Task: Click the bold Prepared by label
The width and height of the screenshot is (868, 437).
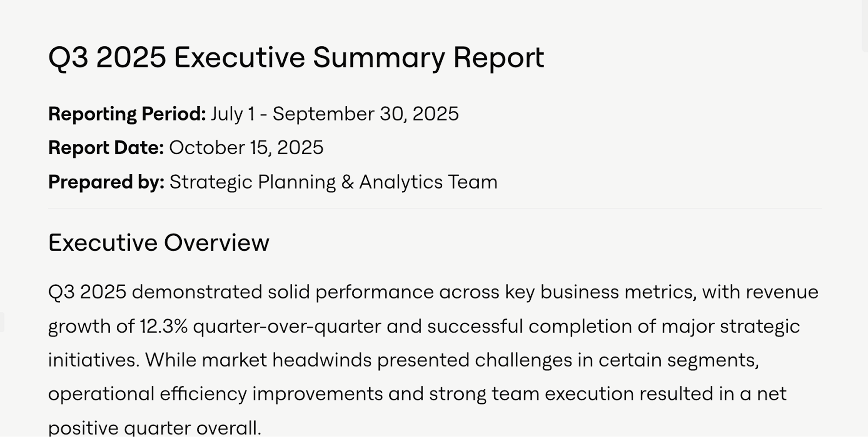Action: pyautogui.click(x=106, y=182)
